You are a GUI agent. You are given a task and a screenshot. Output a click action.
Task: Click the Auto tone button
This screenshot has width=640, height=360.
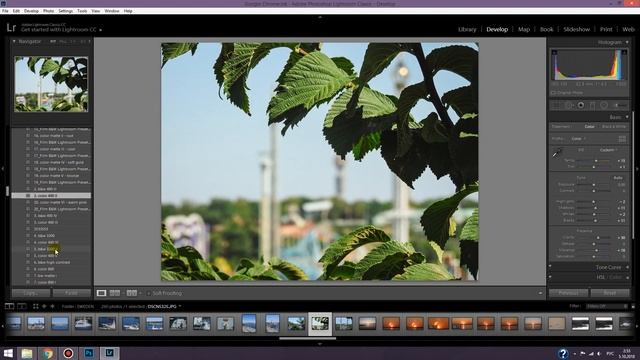tap(618, 178)
